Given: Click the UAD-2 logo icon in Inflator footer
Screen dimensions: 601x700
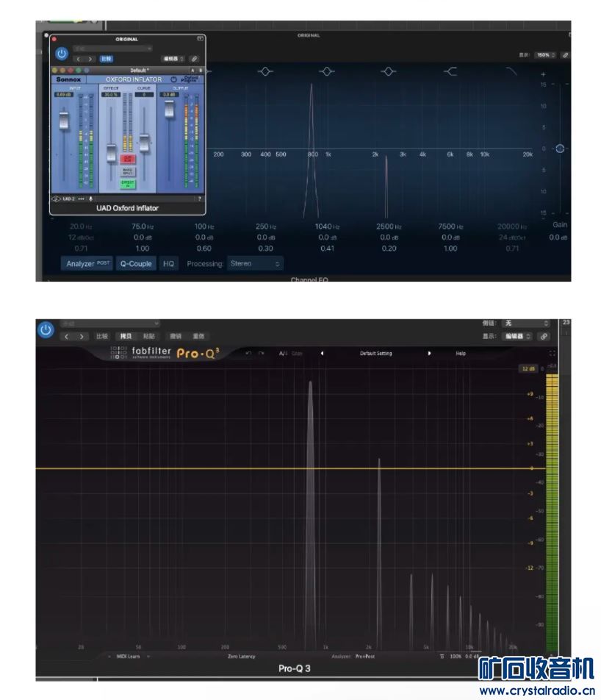Looking at the screenshot, I should (x=57, y=199).
